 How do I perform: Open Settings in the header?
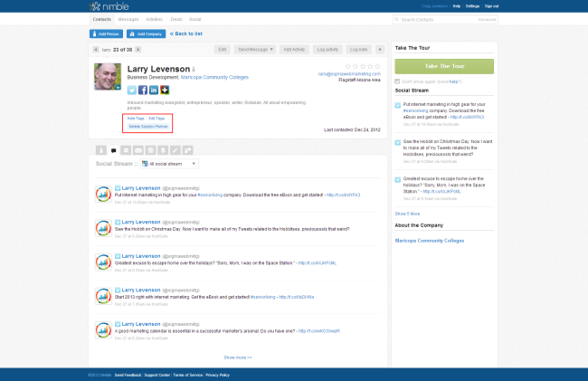pyautogui.click(x=472, y=6)
